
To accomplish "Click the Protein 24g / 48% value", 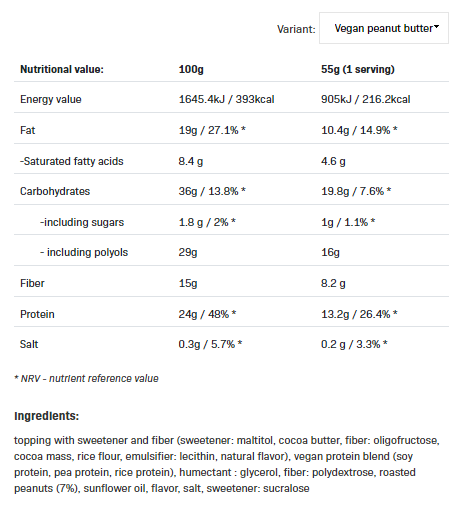I will (207, 314).
